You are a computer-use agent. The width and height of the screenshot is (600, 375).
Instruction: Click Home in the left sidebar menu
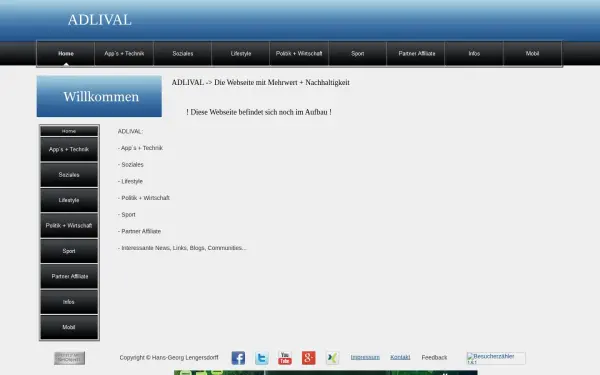tap(69, 131)
